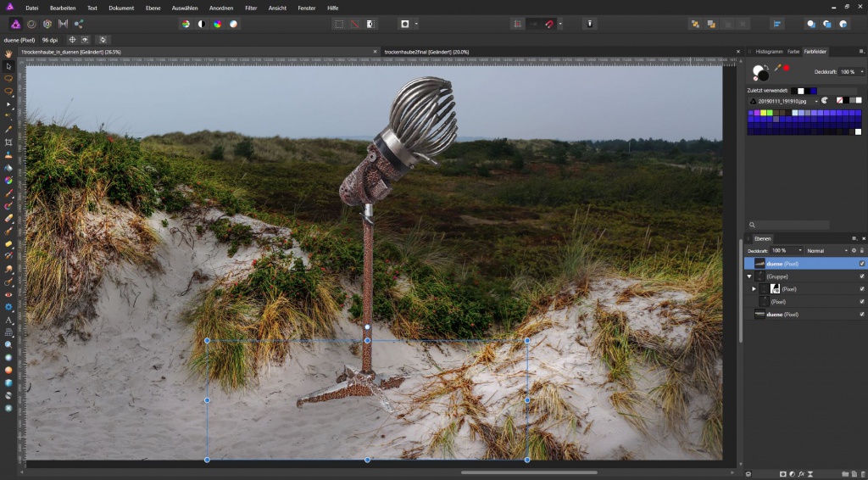The width and height of the screenshot is (868, 480).
Task: Swap foreground and background colours
Action: [x=768, y=67]
